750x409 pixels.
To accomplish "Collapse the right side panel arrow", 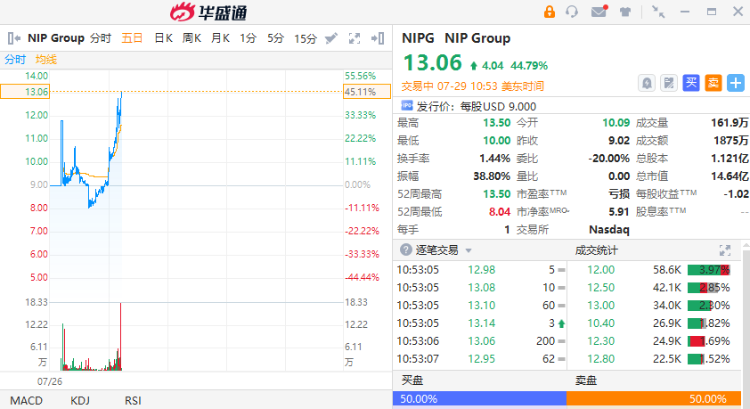I will (377, 39).
